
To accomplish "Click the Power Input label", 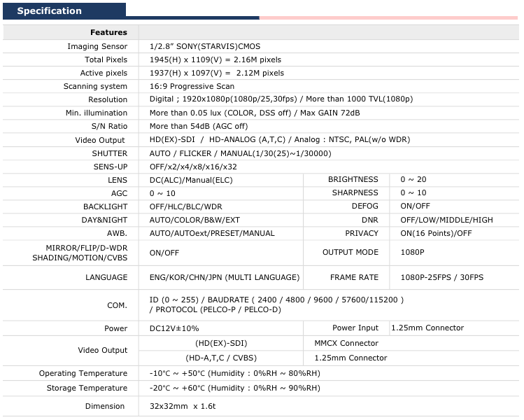I will click(x=355, y=328).
